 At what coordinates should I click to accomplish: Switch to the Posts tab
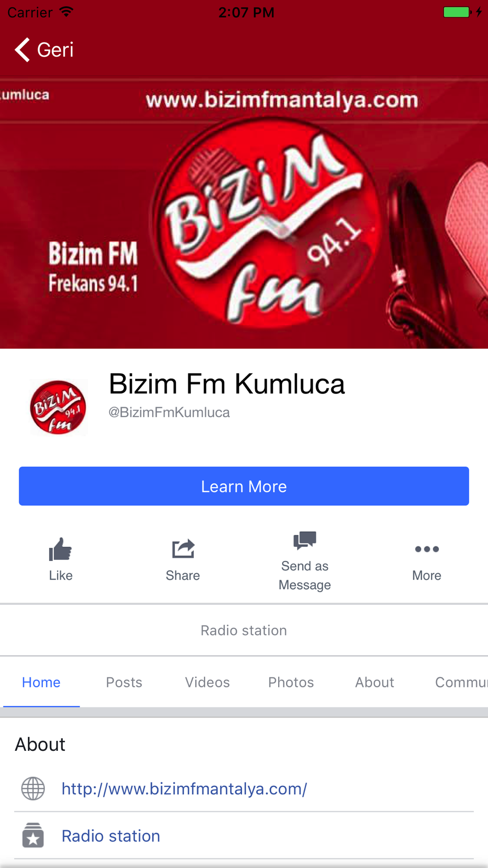(124, 682)
